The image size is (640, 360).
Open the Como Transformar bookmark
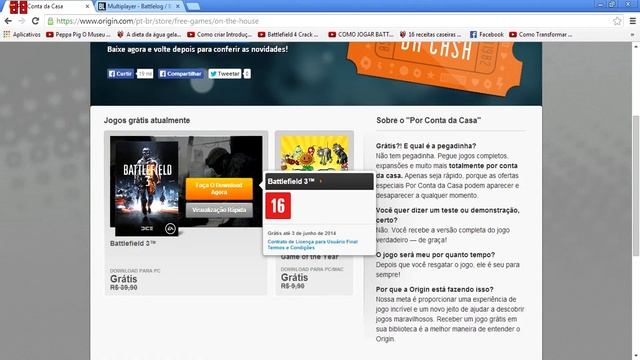click(541, 35)
